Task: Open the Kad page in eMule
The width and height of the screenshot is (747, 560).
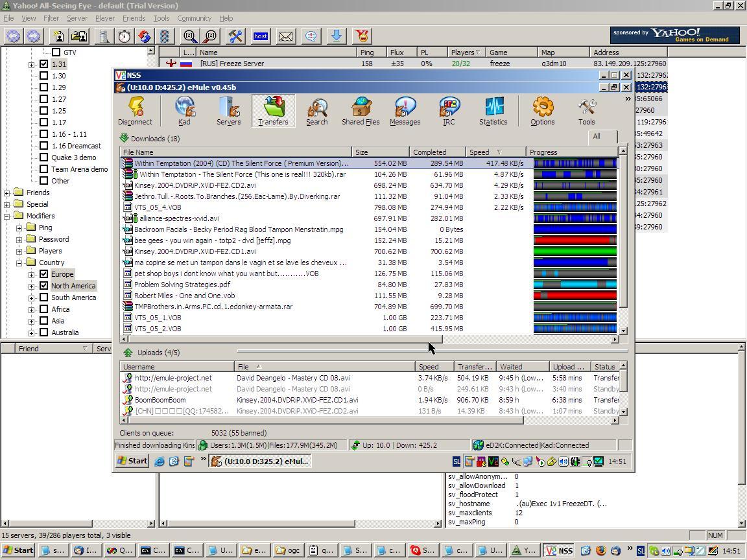Action: coord(184,111)
